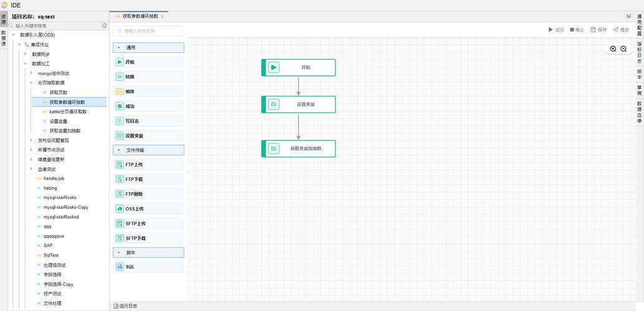
Task: Collapse the 文件传输 component group
Action: pyautogui.click(x=119, y=150)
